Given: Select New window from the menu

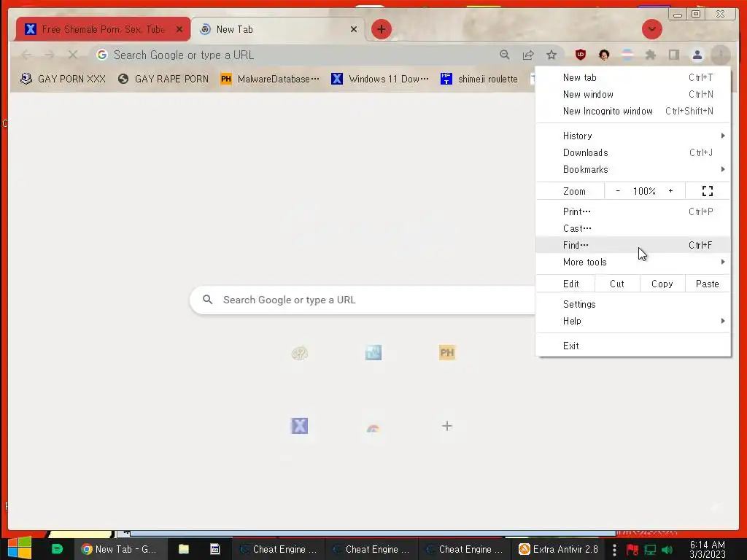Looking at the screenshot, I should point(633,94).
